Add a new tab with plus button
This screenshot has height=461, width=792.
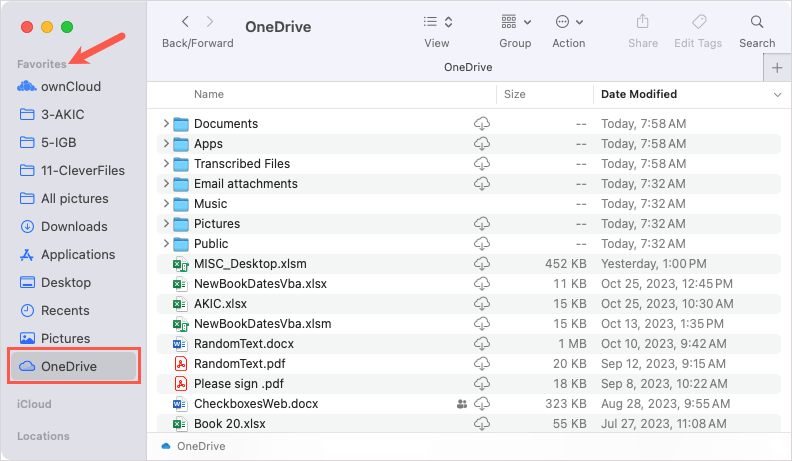point(777,68)
